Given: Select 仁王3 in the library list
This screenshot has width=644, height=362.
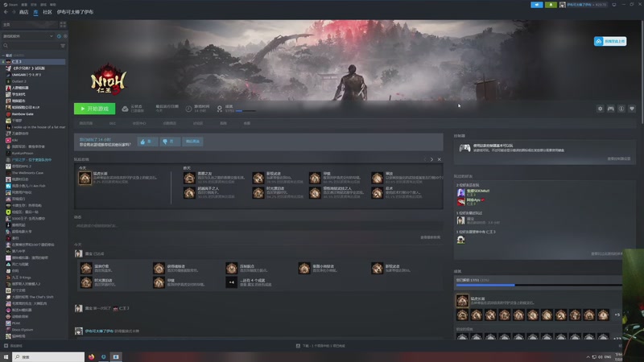Looking at the screenshot, I should (x=34, y=62).
